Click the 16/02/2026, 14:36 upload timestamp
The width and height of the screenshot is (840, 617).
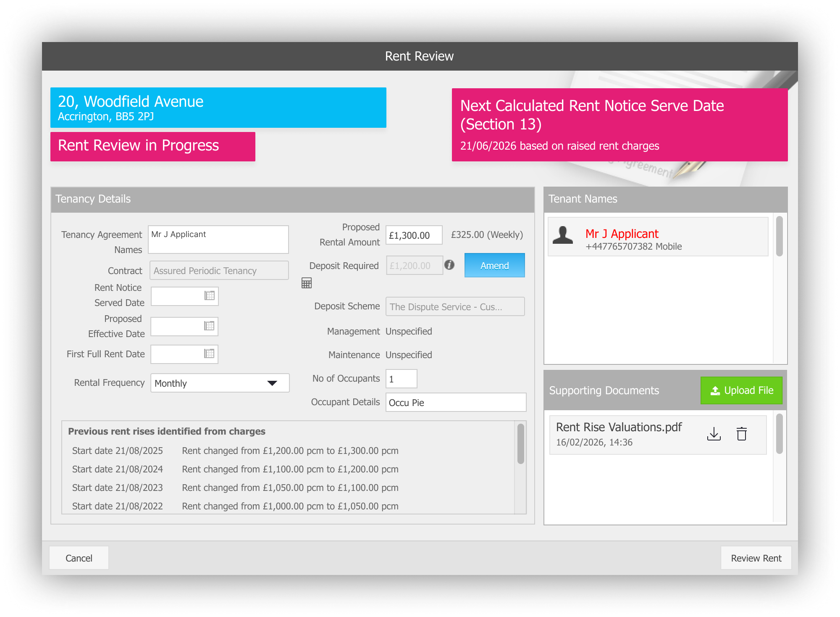594,443
